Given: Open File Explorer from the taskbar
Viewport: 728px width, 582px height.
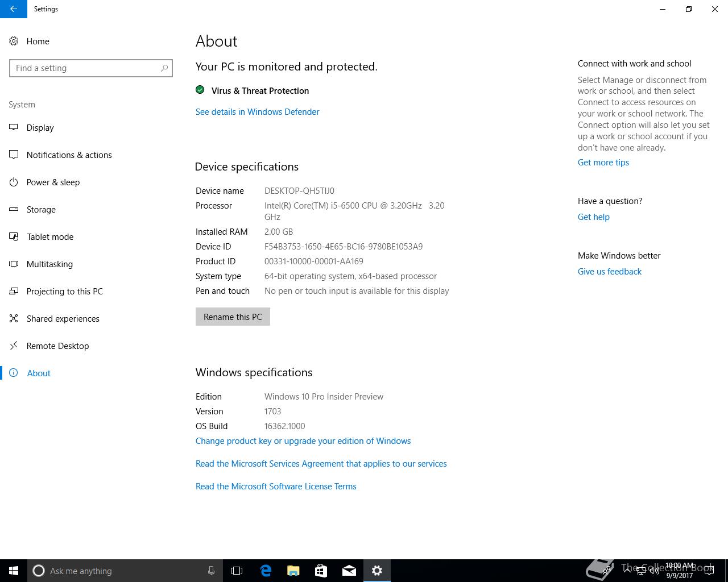Looking at the screenshot, I should 293,571.
